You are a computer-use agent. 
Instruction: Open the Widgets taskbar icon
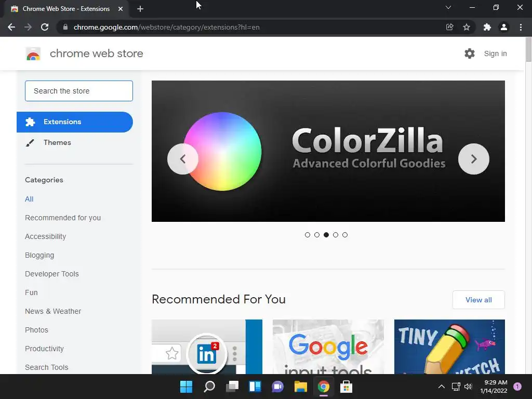255,387
